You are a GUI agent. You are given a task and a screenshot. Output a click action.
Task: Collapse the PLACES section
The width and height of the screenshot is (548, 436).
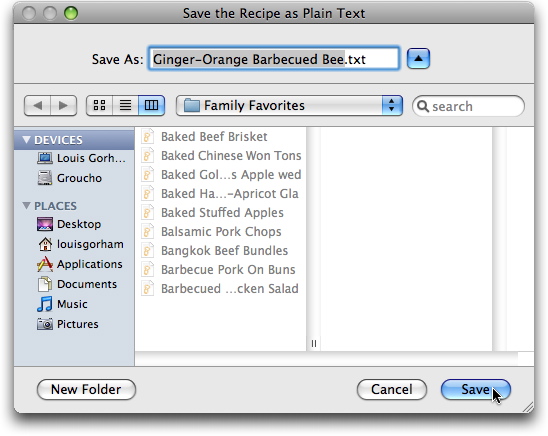click(26, 206)
